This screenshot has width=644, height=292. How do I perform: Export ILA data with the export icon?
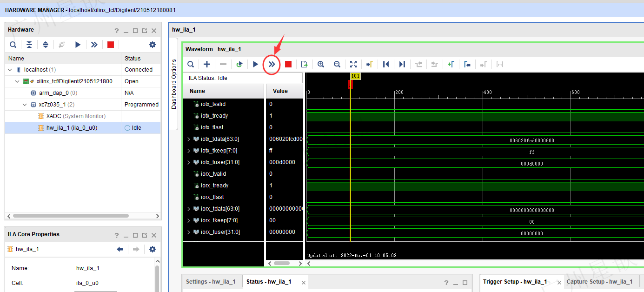pos(305,64)
